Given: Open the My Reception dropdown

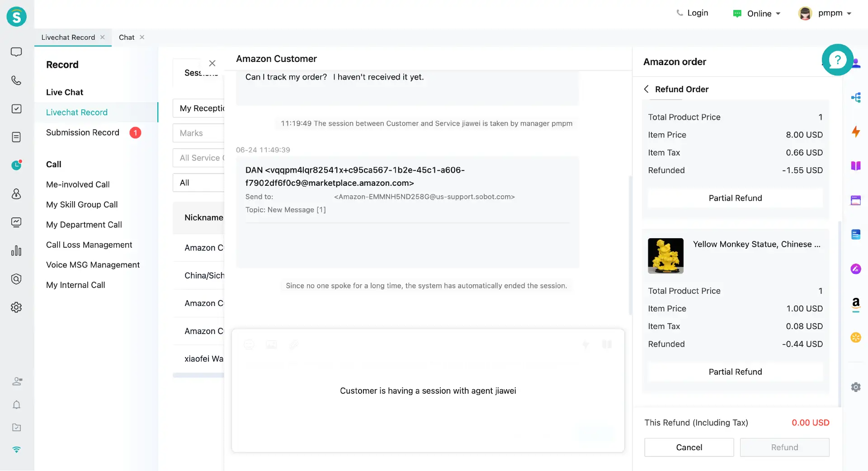Looking at the screenshot, I should pyautogui.click(x=199, y=108).
